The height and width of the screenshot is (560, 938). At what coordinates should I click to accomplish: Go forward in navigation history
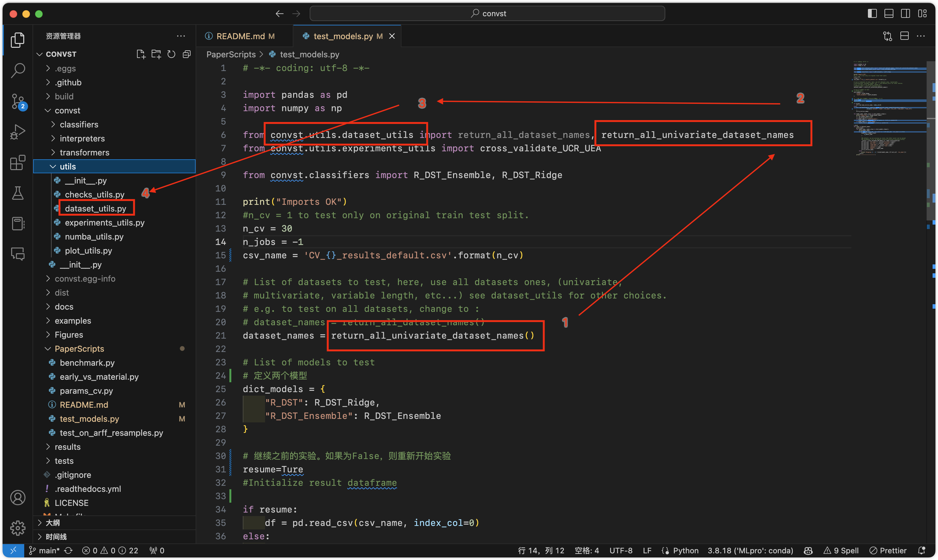click(x=296, y=14)
